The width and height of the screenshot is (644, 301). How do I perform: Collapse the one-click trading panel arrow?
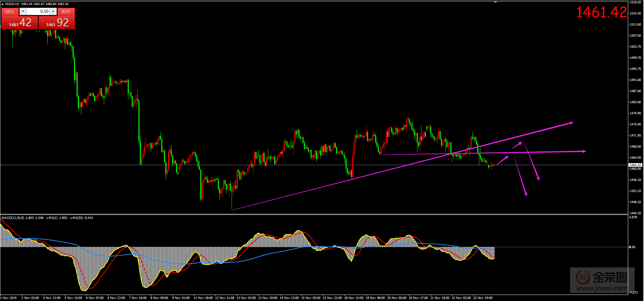click(3, 4)
